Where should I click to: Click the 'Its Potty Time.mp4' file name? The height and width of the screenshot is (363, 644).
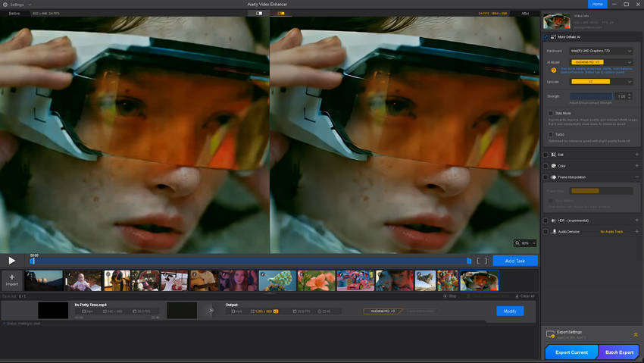click(91, 305)
